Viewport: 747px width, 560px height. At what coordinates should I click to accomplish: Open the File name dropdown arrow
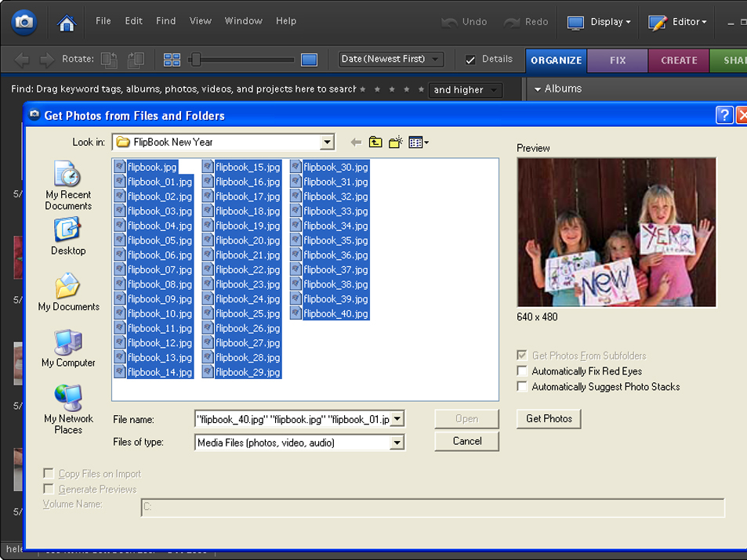397,419
